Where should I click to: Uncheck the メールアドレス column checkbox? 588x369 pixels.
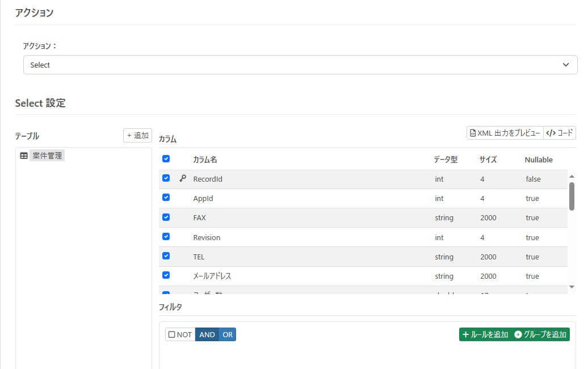[166, 275]
